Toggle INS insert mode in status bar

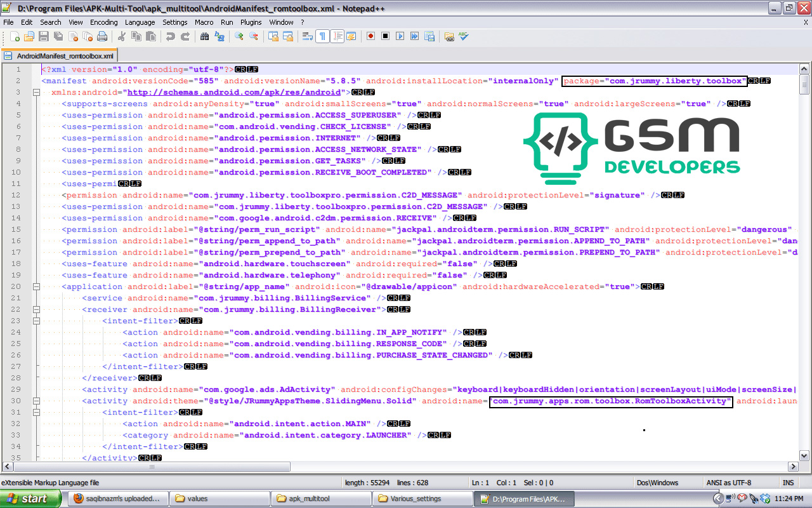(789, 483)
